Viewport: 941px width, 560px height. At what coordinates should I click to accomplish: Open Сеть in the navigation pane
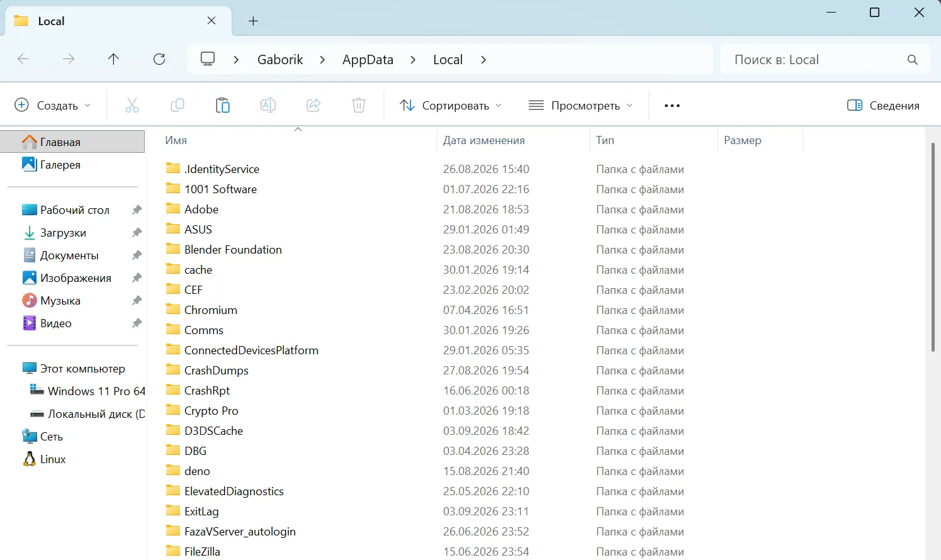point(52,437)
